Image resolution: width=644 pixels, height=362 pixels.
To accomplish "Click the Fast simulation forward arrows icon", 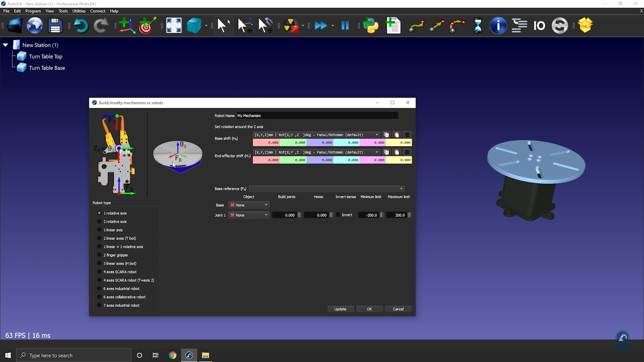I will [x=320, y=25].
